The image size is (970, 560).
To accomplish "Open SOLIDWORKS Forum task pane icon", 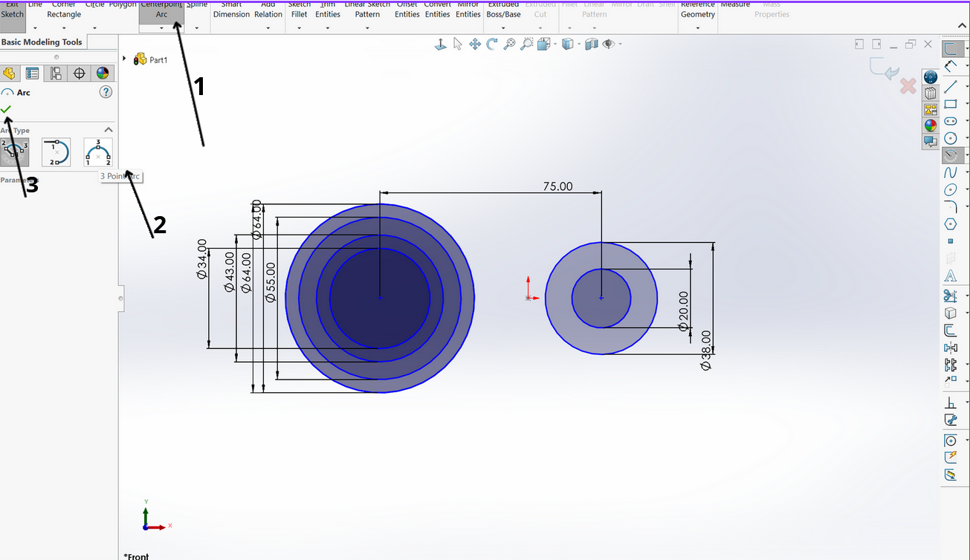I will click(x=931, y=141).
